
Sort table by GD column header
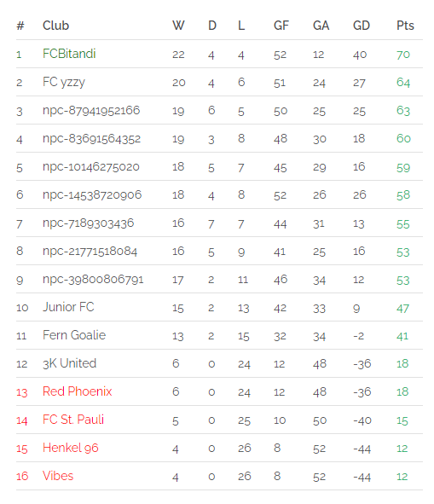click(362, 26)
